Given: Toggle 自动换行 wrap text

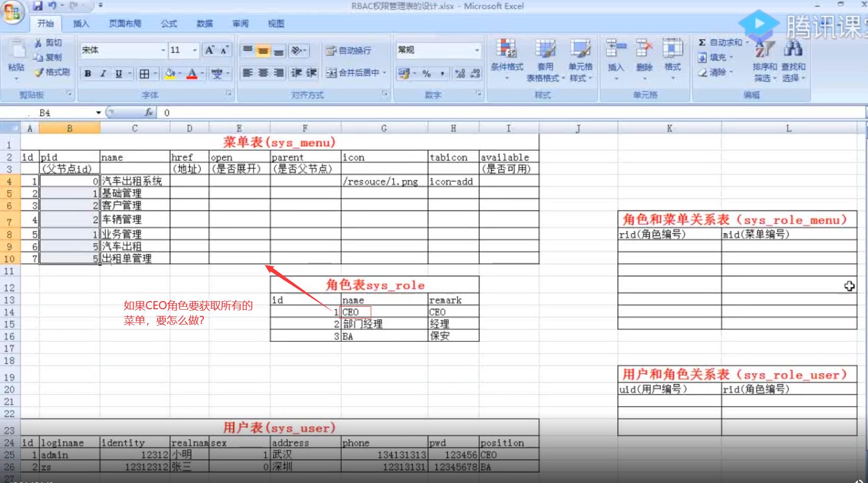Looking at the screenshot, I should 349,50.
